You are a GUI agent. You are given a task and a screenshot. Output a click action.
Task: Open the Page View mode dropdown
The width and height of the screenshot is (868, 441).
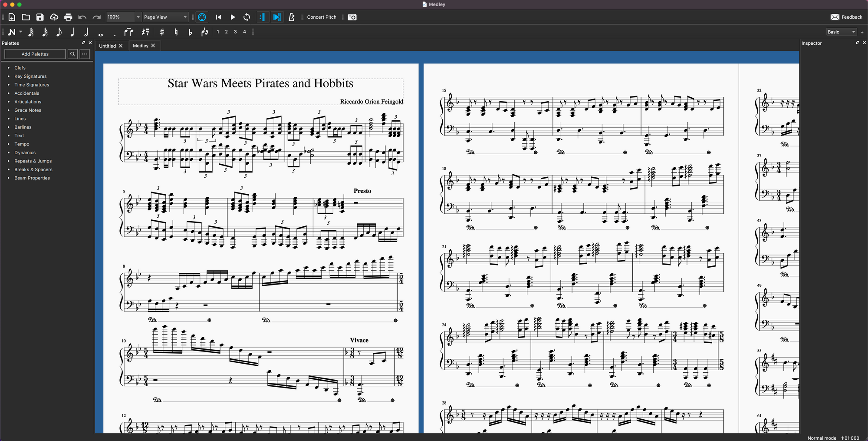pos(166,17)
